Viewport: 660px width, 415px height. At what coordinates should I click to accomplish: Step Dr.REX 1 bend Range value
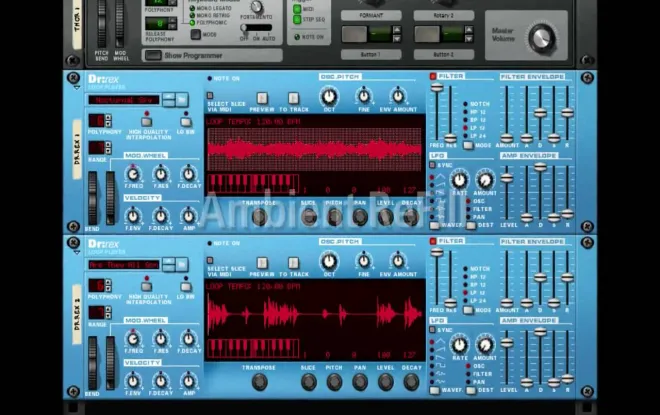click(x=108, y=148)
